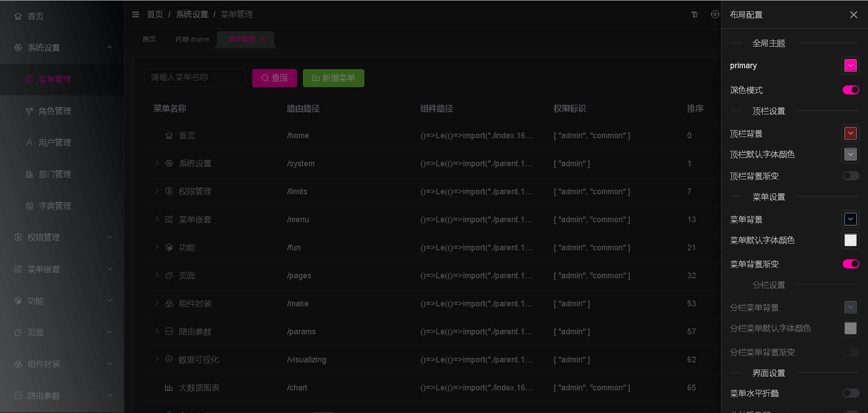Click the hamburger menu collapse icon

[x=136, y=14]
